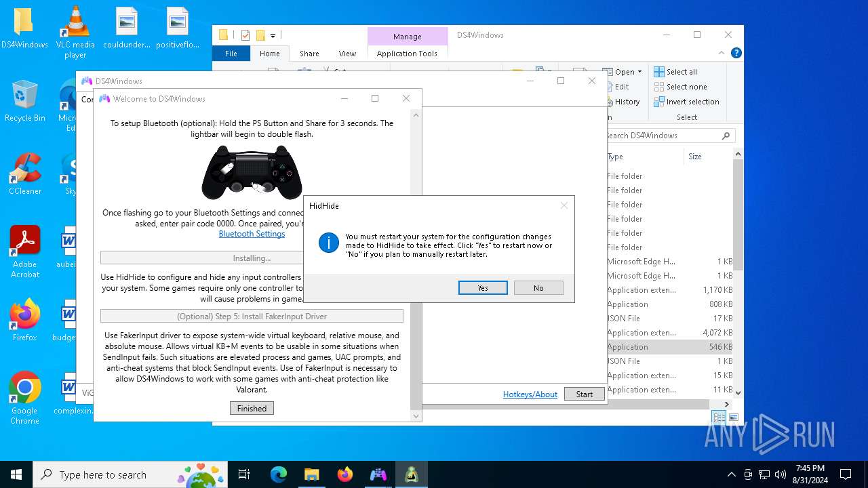The height and width of the screenshot is (488, 868).
Task: Open the Windows Start menu
Action: pyautogui.click(x=16, y=474)
